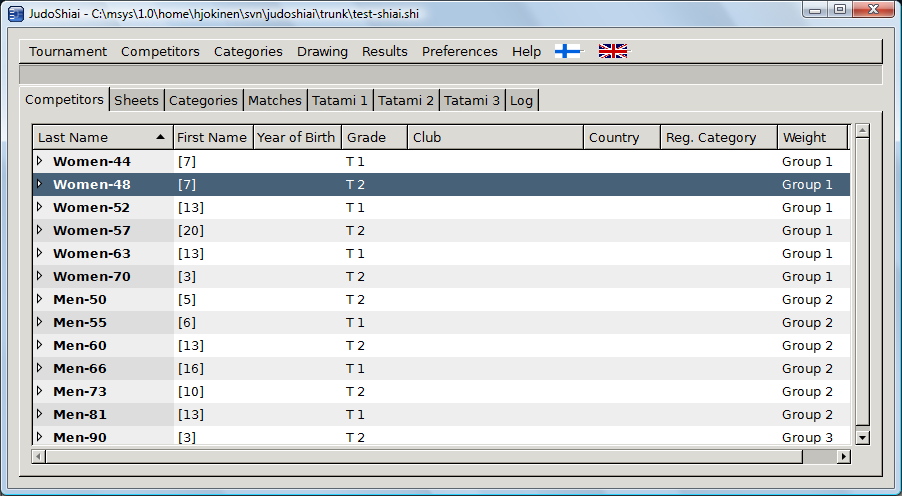Switch language using the UK flag icon

click(x=613, y=51)
